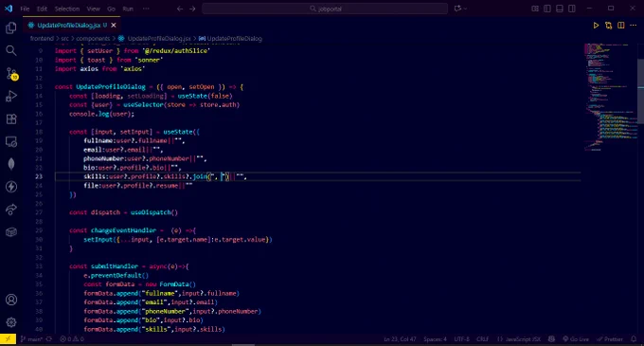Open the Go menu
644x346 pixels.
click(112, 9)
